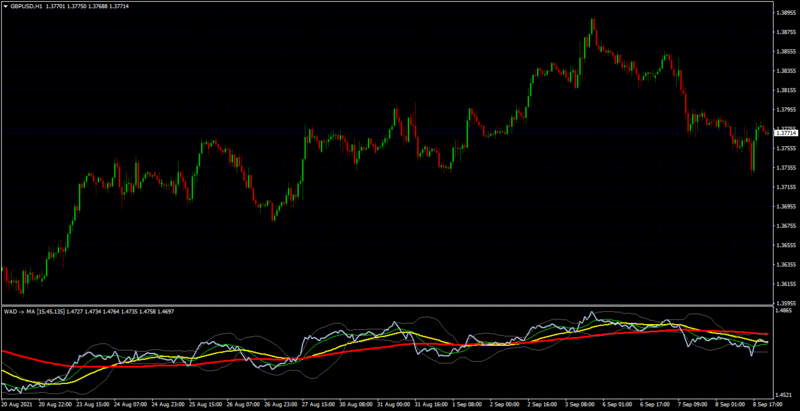800x411 pixels.
Task: Click the 31 Aug 00:00 time label
Action: tap(395, 403)
